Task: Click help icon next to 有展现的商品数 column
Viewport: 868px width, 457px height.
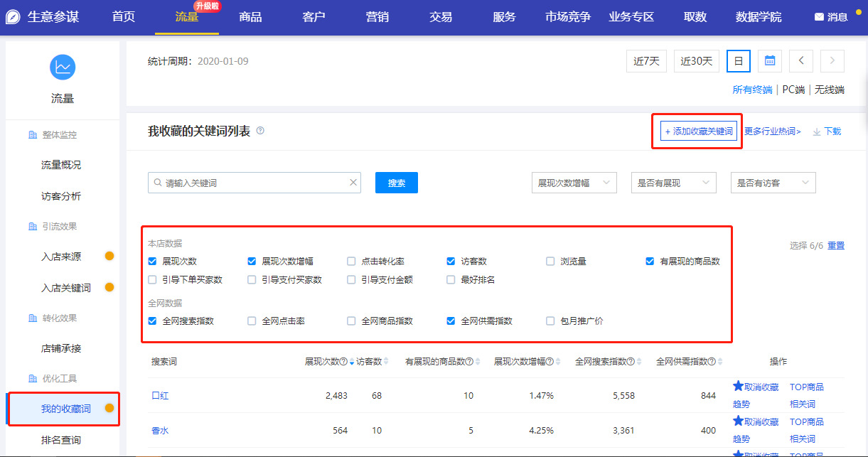Action: [469, 362]
